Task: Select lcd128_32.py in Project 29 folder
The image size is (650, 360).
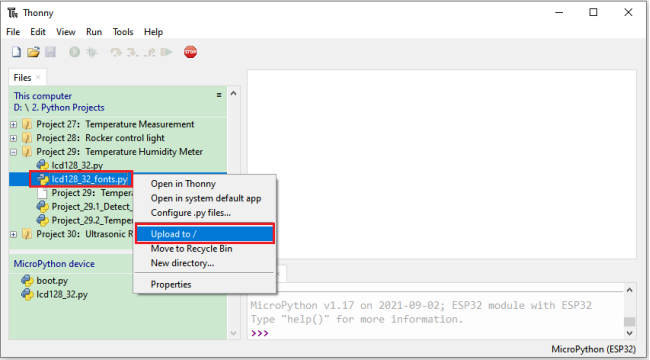Action: (77, 165)
